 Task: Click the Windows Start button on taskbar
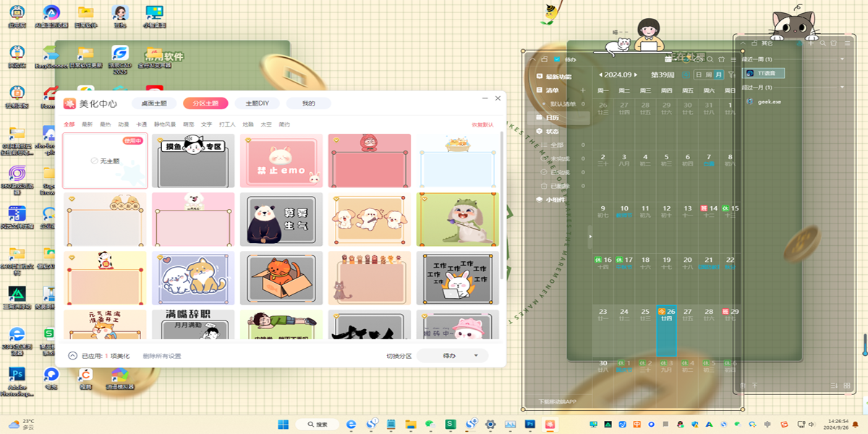[283, 424]
